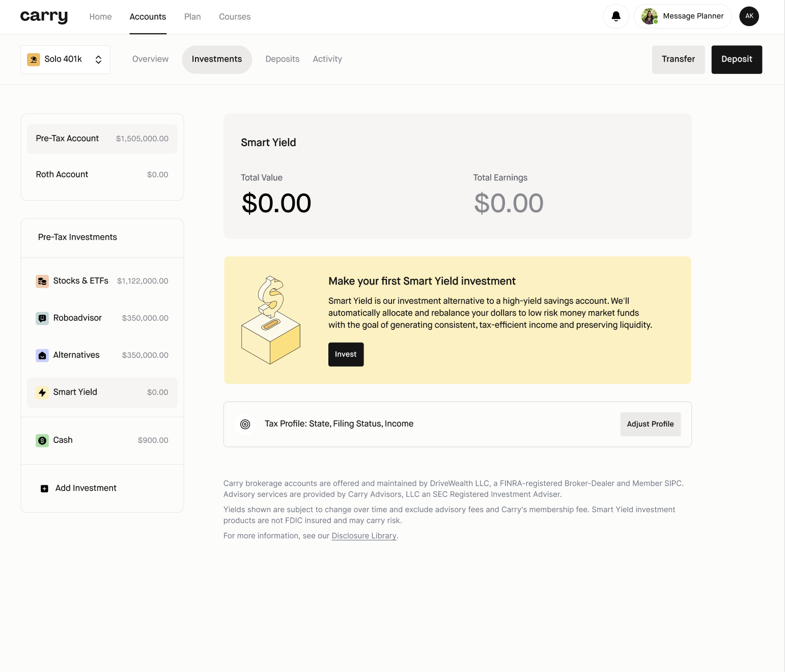Click the Tax Profile target icon

click(x=245, y=424)
